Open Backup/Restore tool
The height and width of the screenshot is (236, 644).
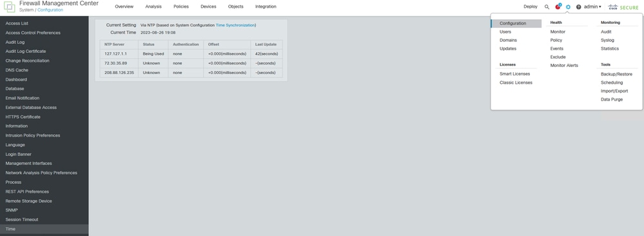[616, 74]
